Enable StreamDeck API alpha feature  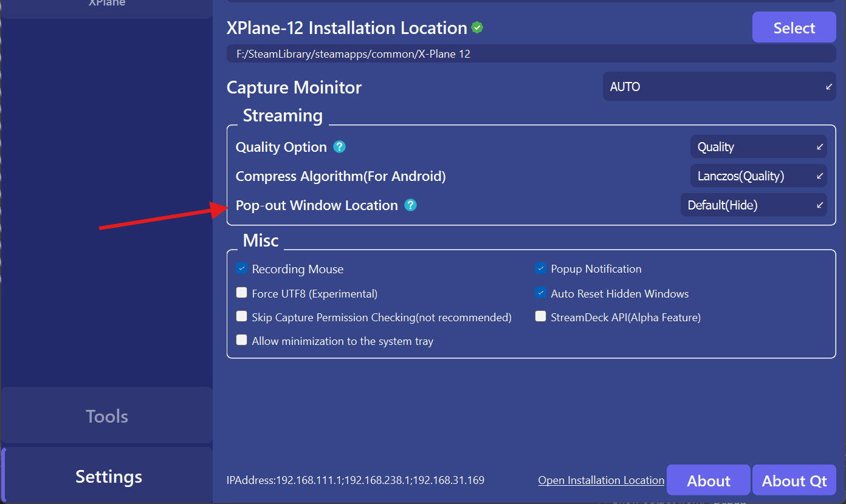(540, 317)
